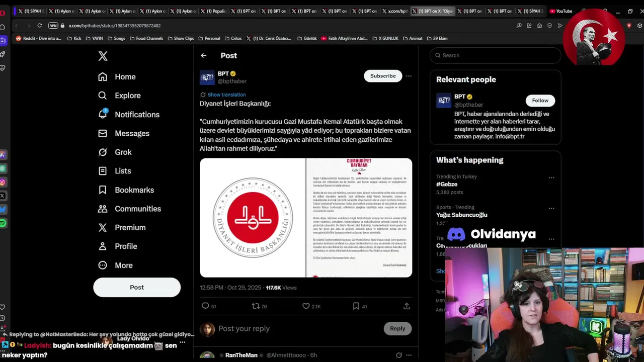Open the X Premium page

[x=122, y=228]
